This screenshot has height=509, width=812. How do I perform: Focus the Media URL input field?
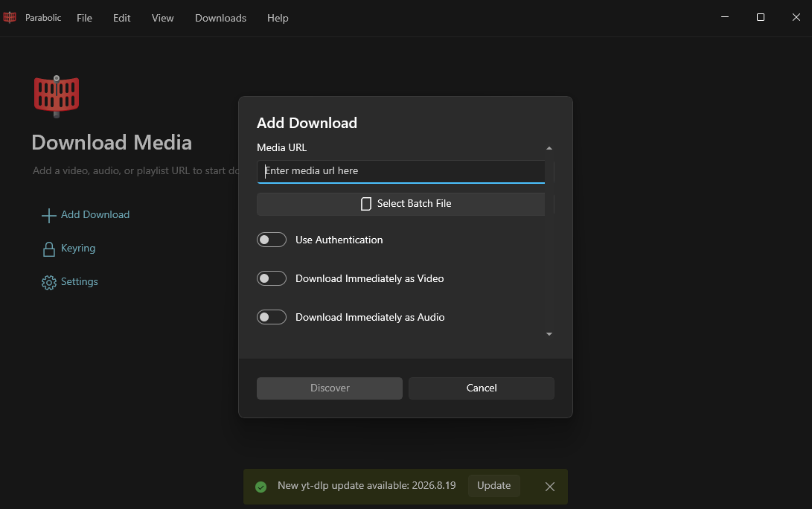pyautogui.click(x=401, y=171)
